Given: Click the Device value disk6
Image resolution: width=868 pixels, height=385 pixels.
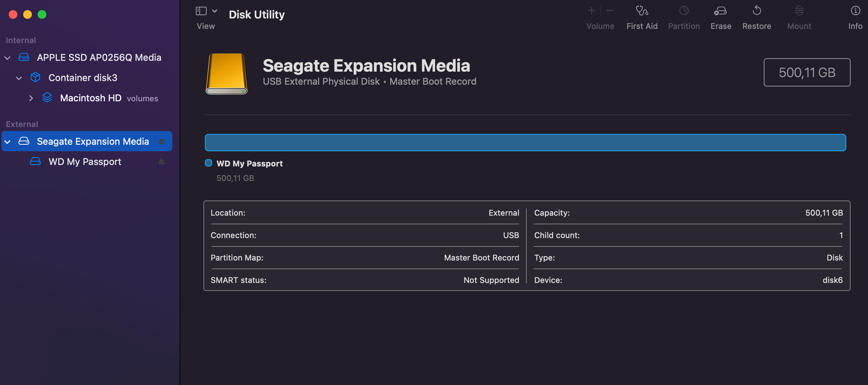Looking at the screenshot, I should coord(832,280).
